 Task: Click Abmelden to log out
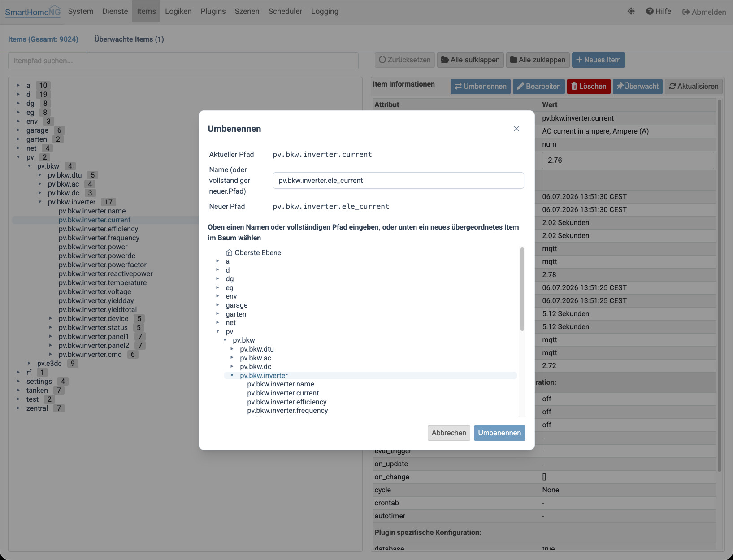(704, 12)
